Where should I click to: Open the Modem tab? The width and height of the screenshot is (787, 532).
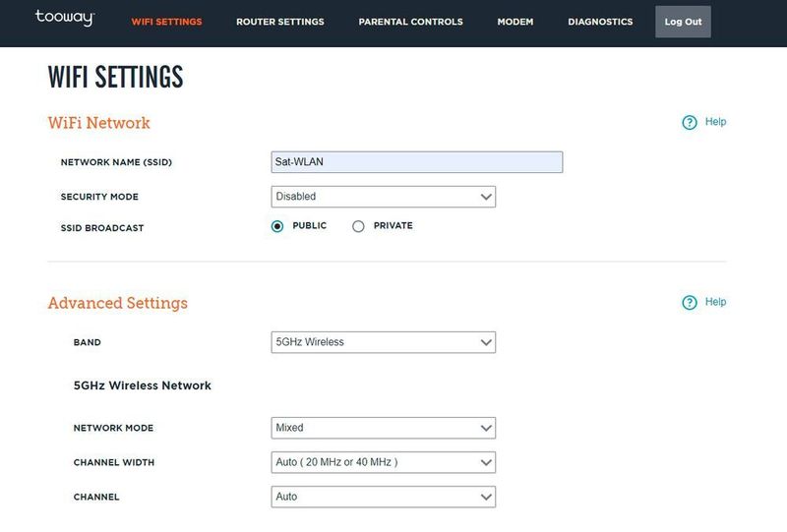515,22
